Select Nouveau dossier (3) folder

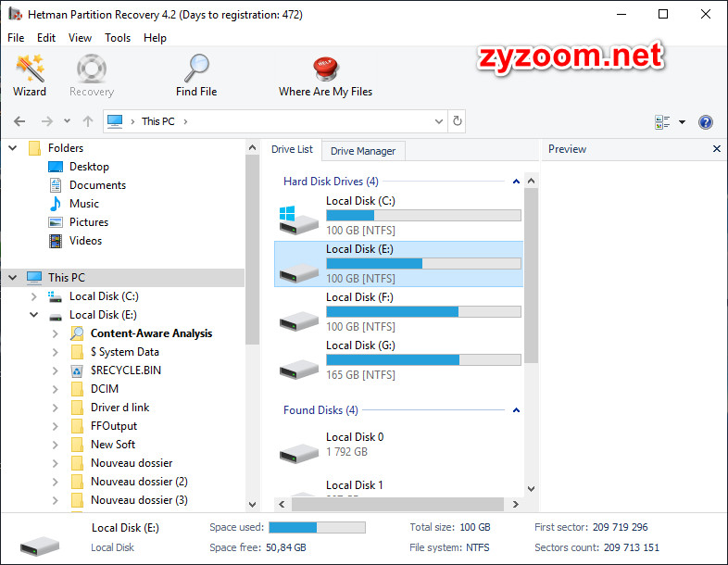click(139, 500)
